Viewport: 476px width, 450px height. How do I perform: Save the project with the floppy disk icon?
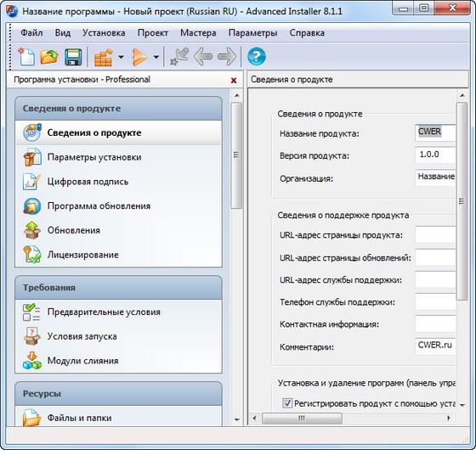[73, 57]
